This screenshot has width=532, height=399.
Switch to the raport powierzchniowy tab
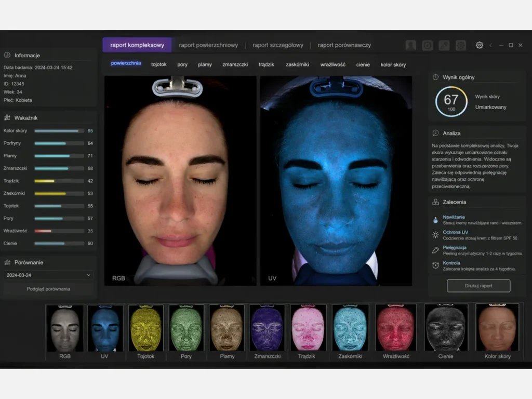click(208, 45)
